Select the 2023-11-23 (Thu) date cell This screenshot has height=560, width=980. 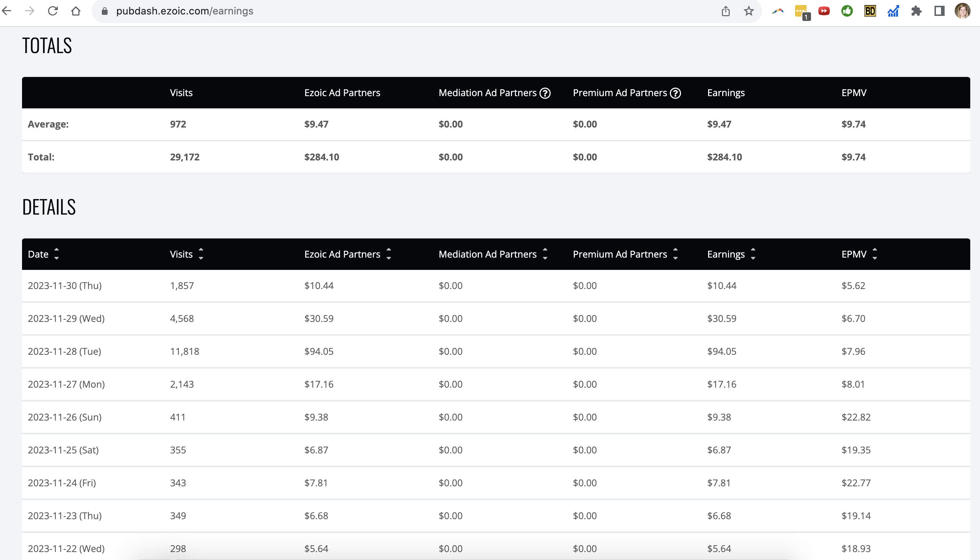pyautogui.click(x=65, y=516)
